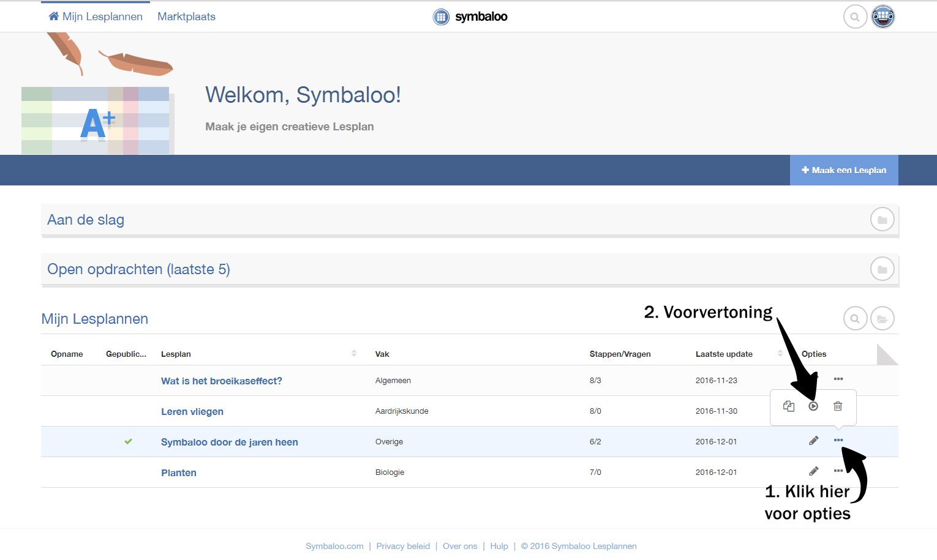The image size is (937, 560).
Task: Select the Aardrijkskunde subject cell
Action: tap(402, 411)
